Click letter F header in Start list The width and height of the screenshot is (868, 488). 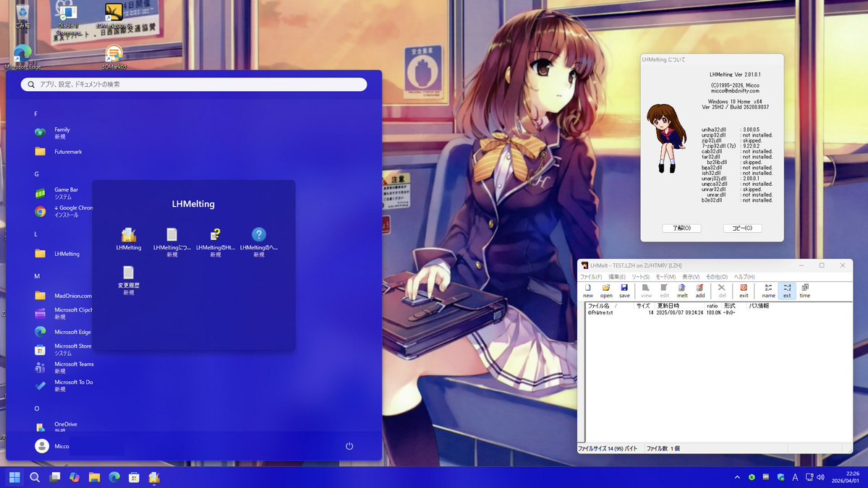point(36,114)
